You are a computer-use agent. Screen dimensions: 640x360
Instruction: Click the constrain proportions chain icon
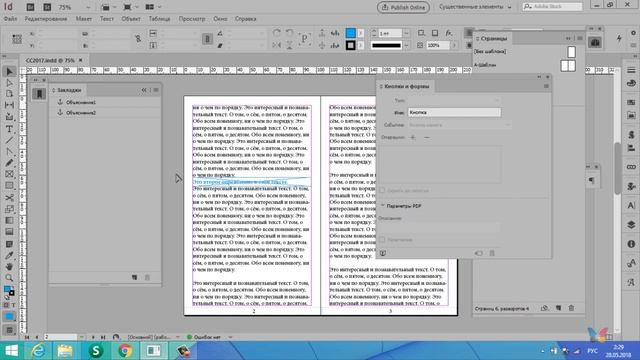pyautogui.click(x=138, y=39)
